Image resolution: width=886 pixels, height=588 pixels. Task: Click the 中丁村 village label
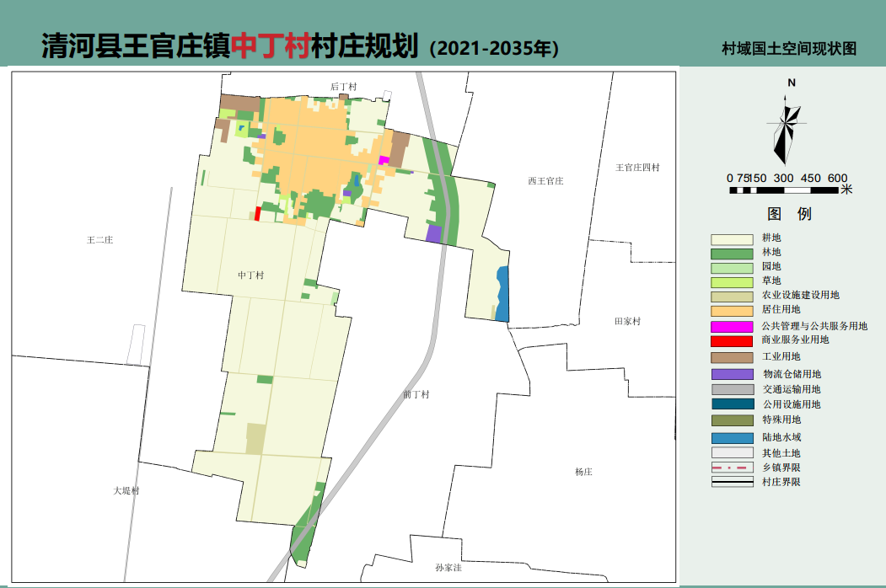tap(250, 273)
